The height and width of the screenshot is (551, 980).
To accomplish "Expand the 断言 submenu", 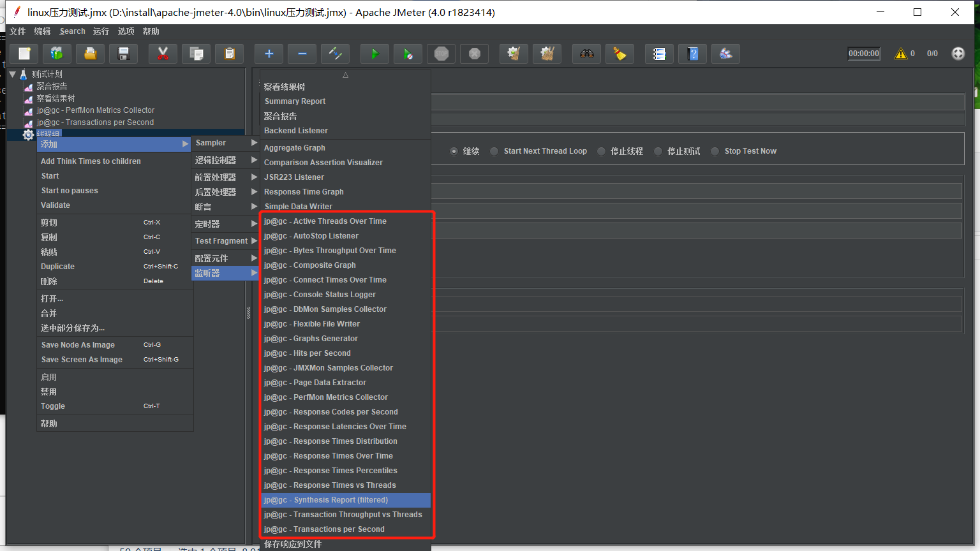I will click(225, 207).
